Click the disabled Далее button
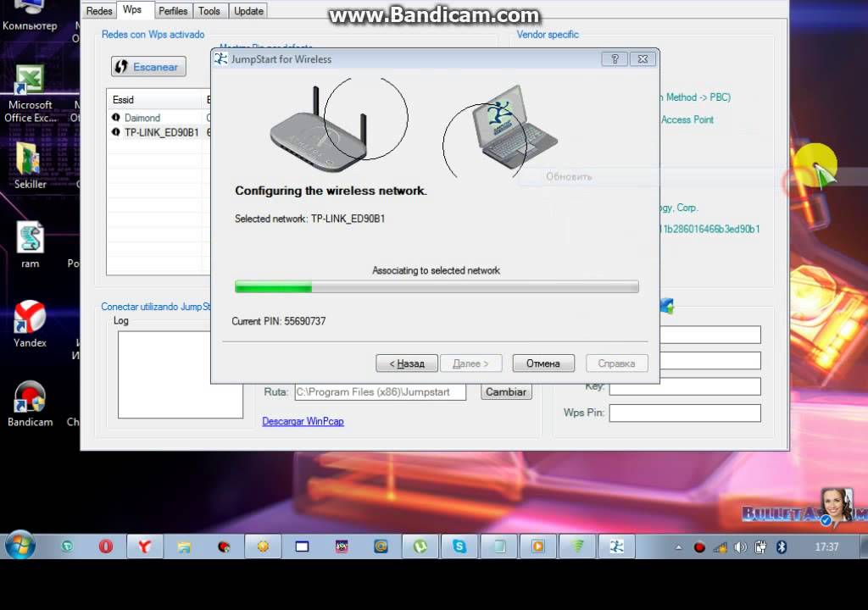 (x=470, y=363)
